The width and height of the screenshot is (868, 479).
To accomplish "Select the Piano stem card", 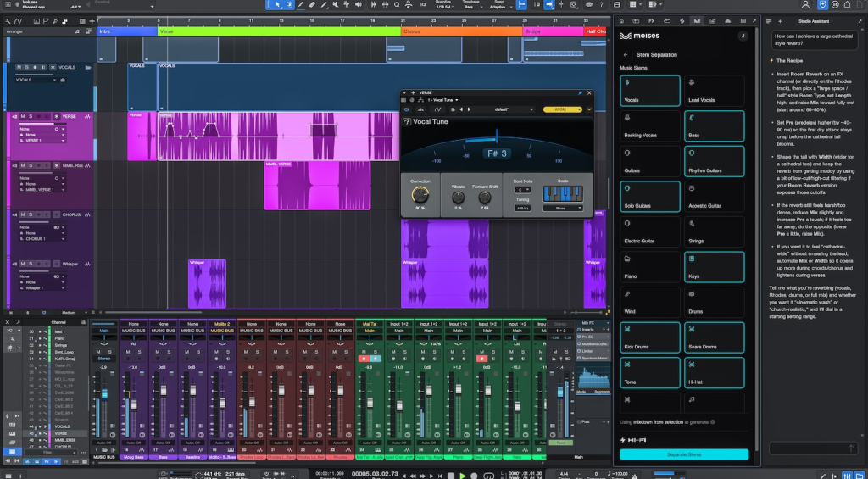I will click(x=650, y=267).
